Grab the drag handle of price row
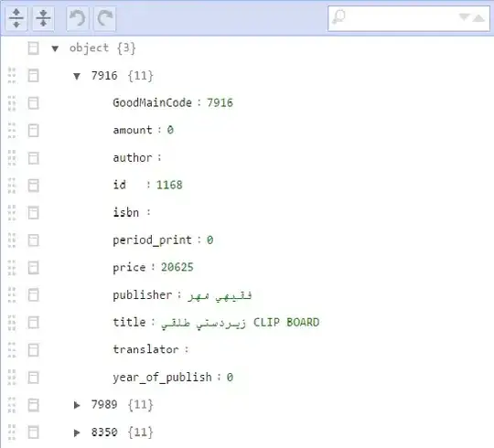This screenshot has width=494, height=448. 12,268
